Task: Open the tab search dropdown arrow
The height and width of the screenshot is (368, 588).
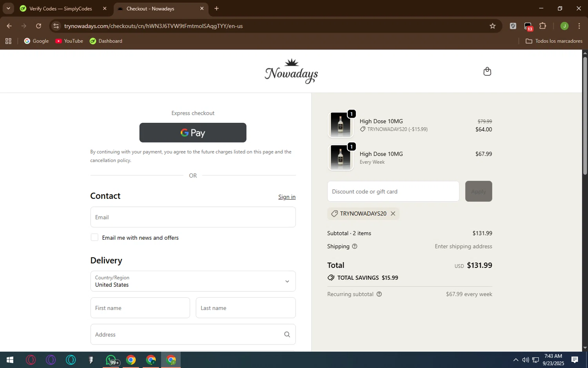Action: pyautogui.click(x=8, y=9)
